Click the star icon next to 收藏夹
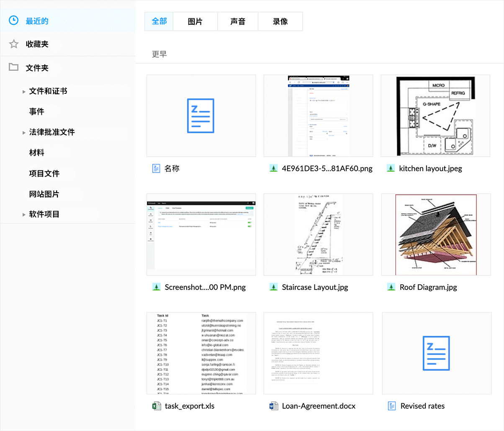The image size is (504, 431). 14,44
